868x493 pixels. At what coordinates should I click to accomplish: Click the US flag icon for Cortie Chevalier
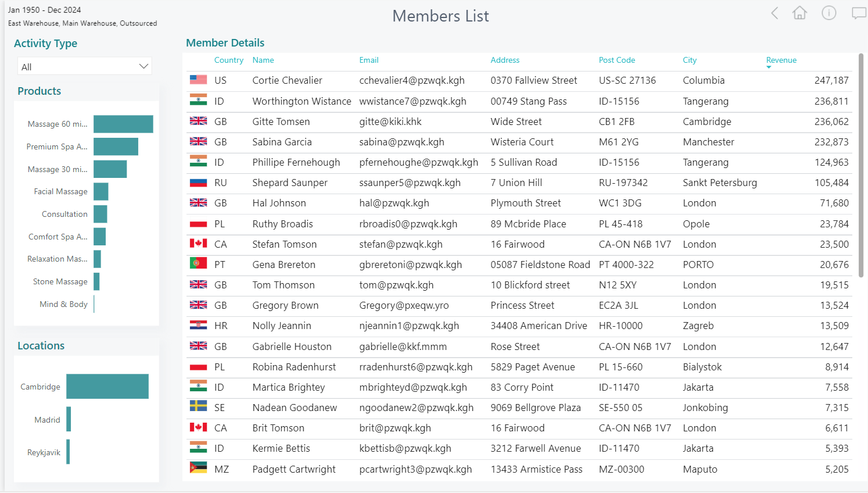198,80
